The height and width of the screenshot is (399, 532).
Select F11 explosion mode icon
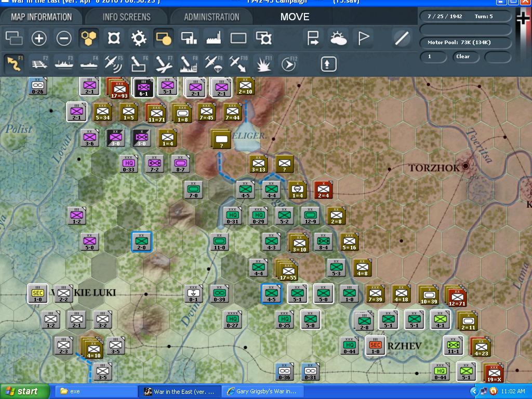(263, 64)
